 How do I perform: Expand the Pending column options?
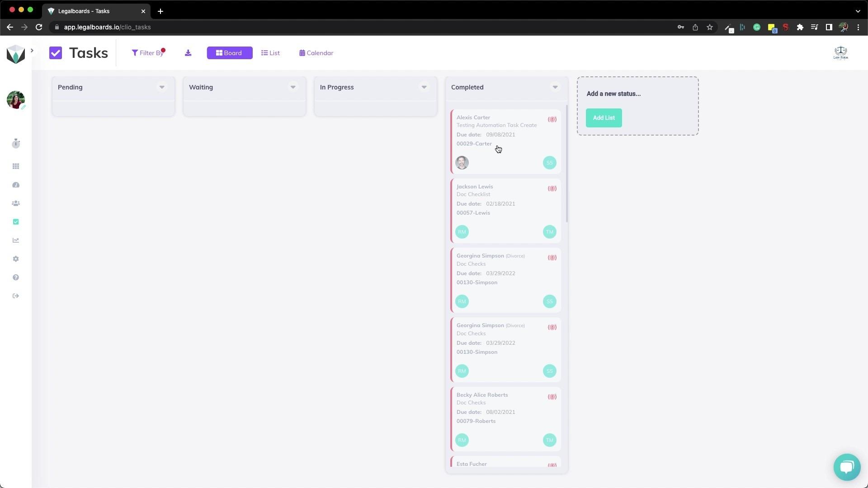coord(162,87)
